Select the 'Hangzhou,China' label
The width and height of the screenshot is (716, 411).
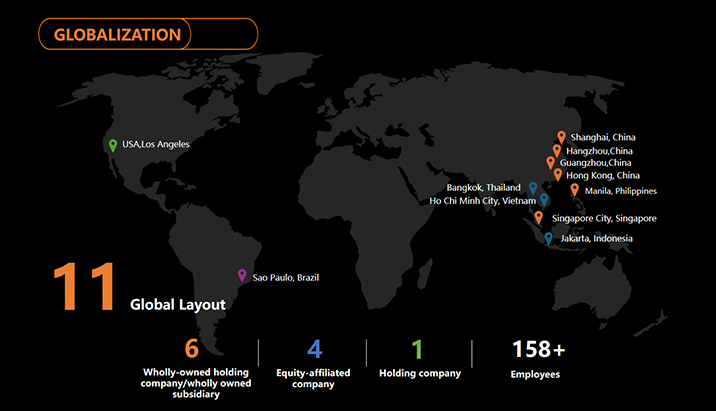coord(600,151)
